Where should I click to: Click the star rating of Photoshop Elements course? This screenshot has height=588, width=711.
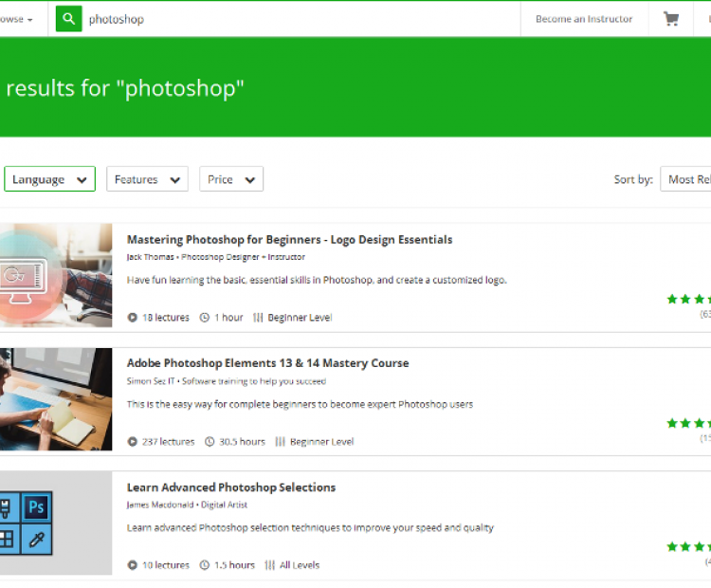[689, 423]
